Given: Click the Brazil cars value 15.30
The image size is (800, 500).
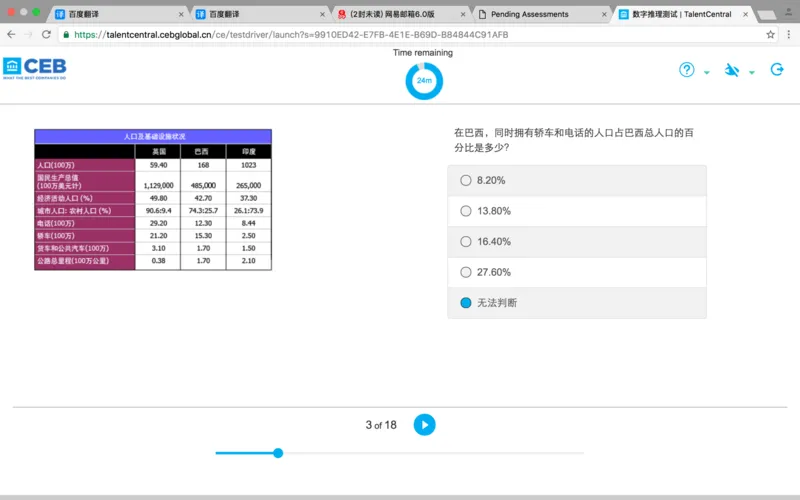Looking at the screenshot, I should pyautogui.click(x=203, y=236).
